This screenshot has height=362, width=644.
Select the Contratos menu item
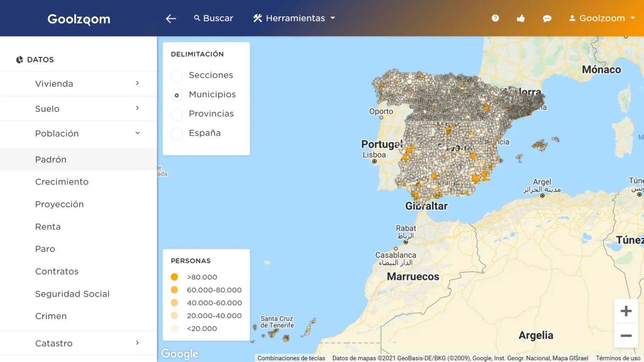coord(78,271)
